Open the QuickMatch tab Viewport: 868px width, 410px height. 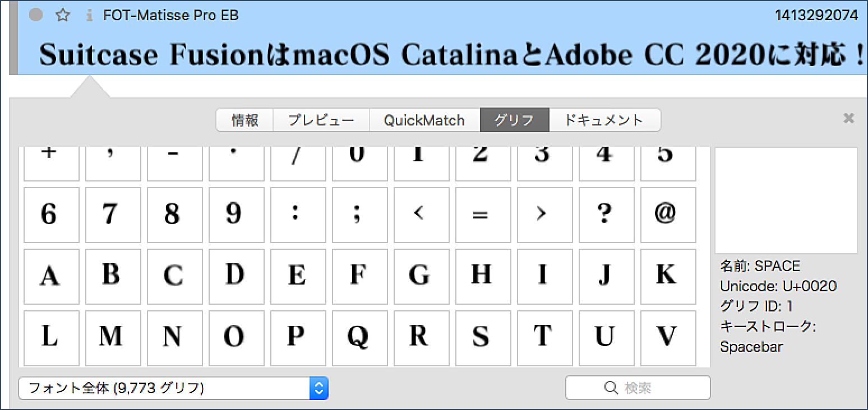tap(424, 120)
